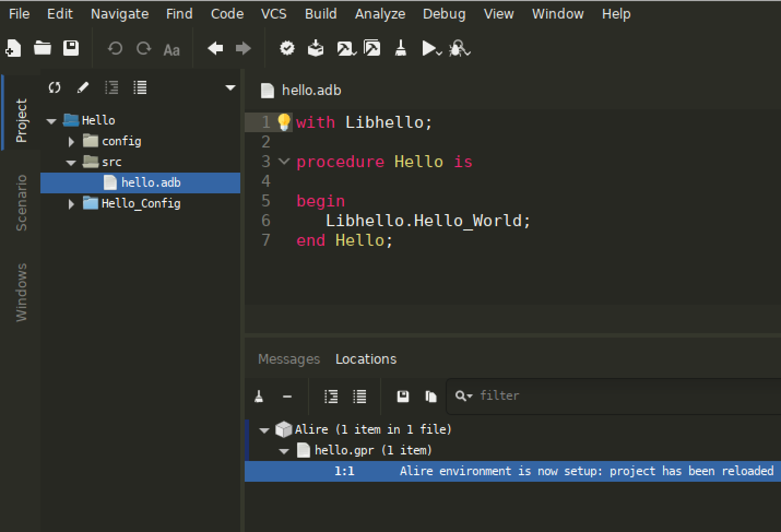781x532 pixels.
Task: Open the Navigate menu
Action: [120, 14]
